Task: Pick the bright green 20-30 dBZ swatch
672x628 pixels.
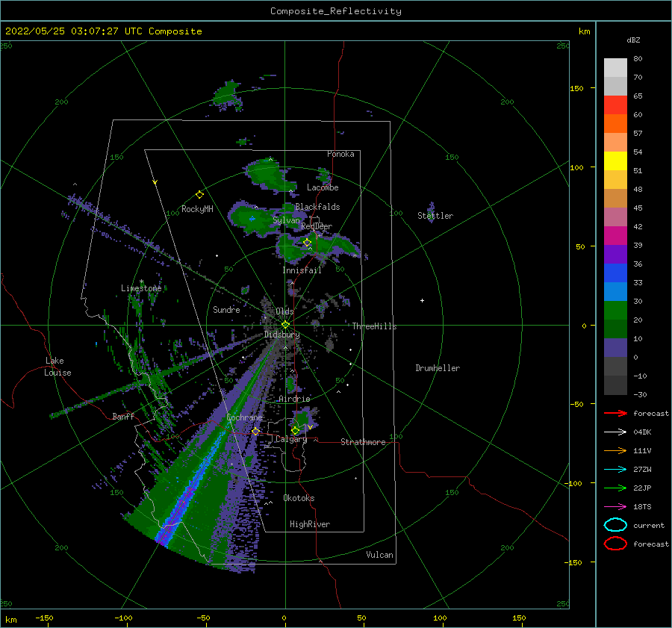Action: [615, 311]
